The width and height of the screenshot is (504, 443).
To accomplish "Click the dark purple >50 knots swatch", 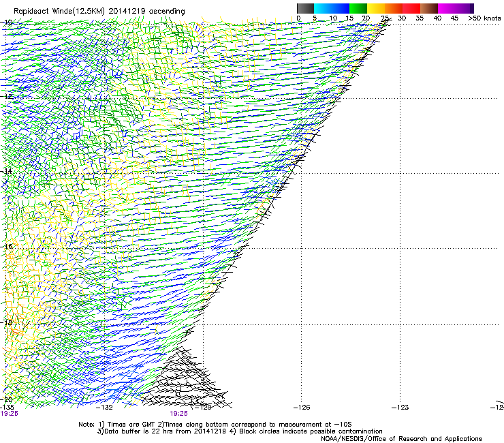I will pyautogui.click(x=472, y=8).
